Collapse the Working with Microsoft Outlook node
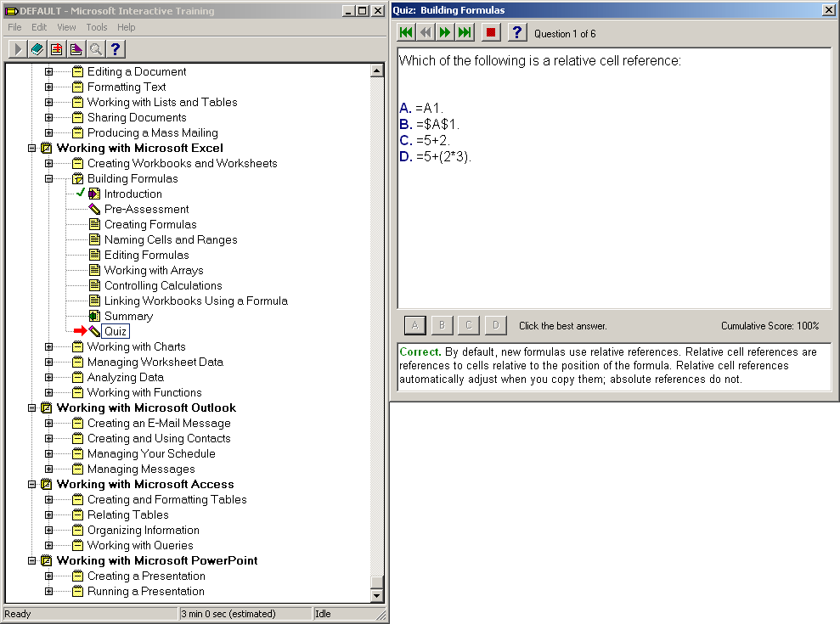The image size is (840, 624). pyautogui.click(x=31, y=408)
